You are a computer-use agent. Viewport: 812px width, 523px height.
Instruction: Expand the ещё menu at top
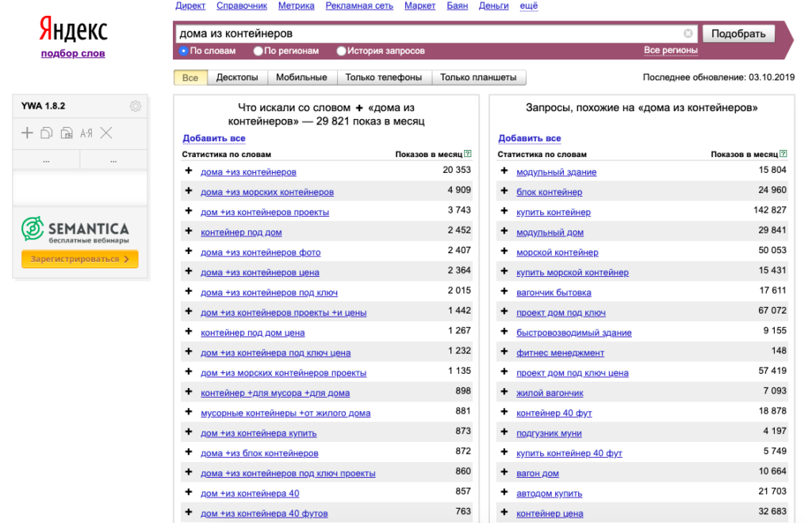click(x=529, y=6)
